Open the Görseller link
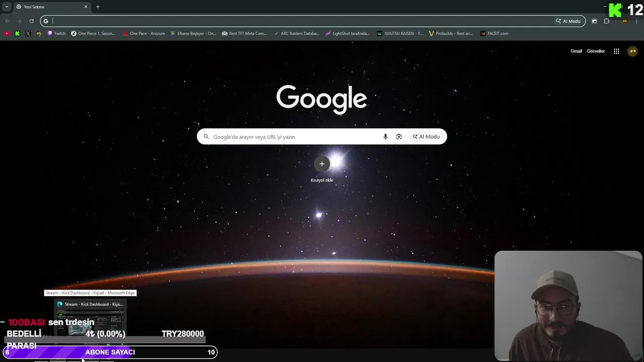 tap(596, 51)
